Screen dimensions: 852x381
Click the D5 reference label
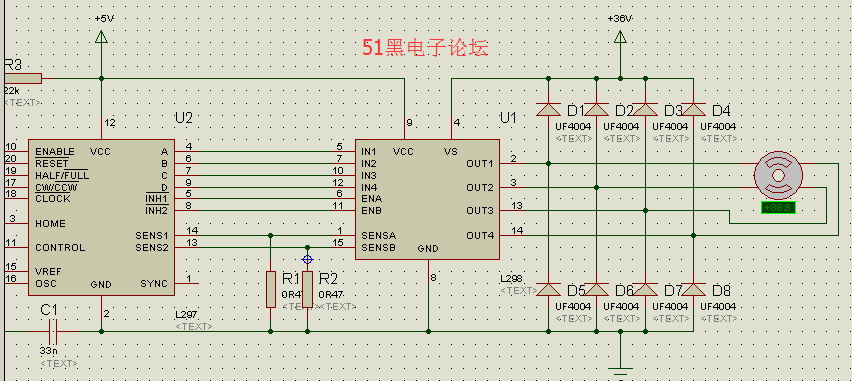577,291
